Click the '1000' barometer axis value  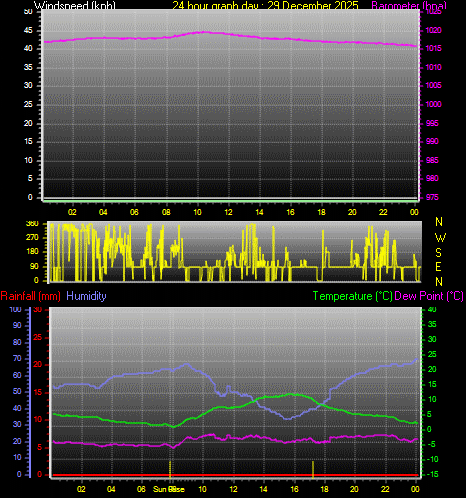tap(434, 104)
